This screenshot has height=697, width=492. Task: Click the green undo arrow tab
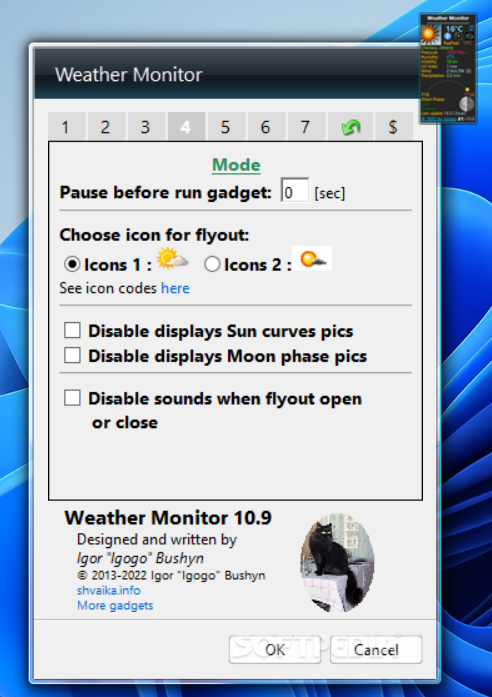pos(350,127)
